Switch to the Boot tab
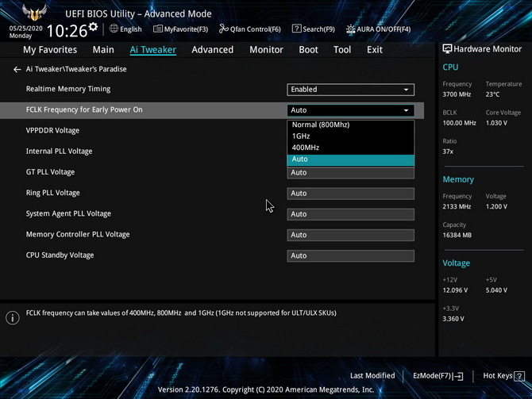The image size is (532, 399). (308, 50)
